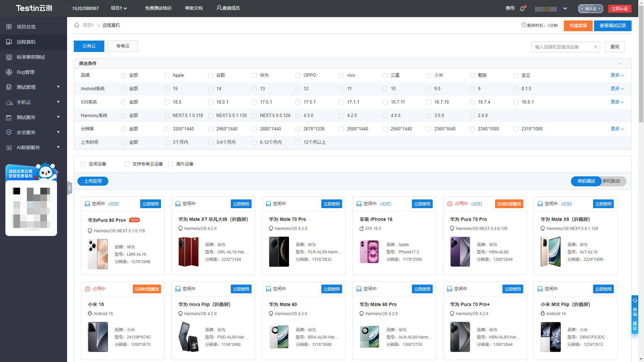Select the 多机联动 mode tab

click(x=611, y=181)
